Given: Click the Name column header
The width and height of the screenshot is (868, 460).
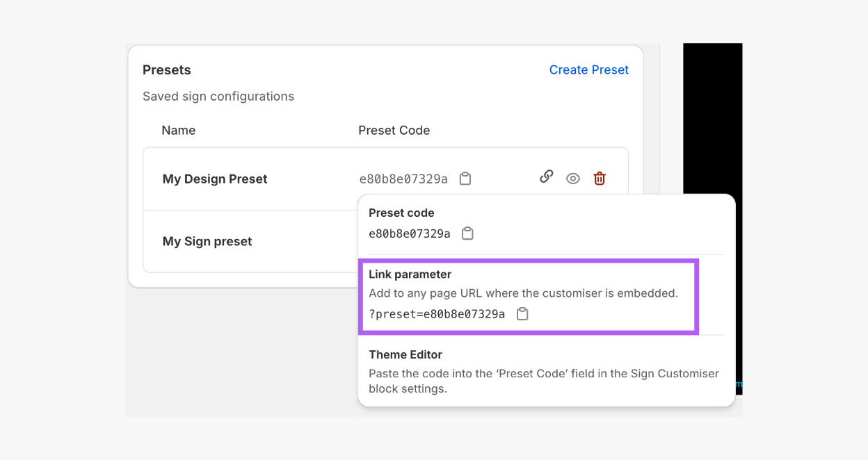Looking at the screenshot, I should [178, 130].
